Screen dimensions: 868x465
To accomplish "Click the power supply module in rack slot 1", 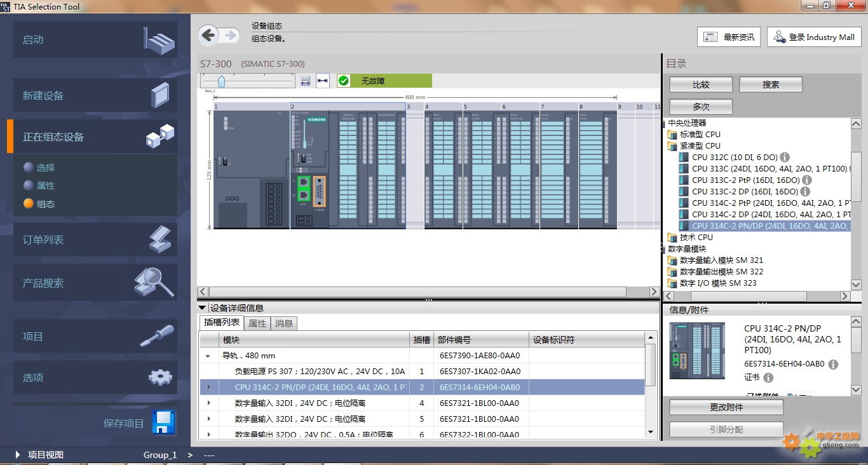I will point(252,170).
